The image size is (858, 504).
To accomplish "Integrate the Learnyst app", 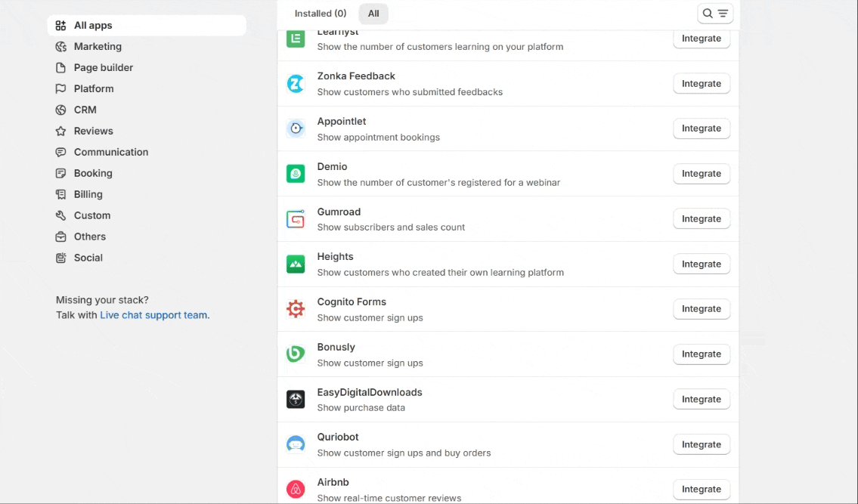I will click(x=702, y=39).
